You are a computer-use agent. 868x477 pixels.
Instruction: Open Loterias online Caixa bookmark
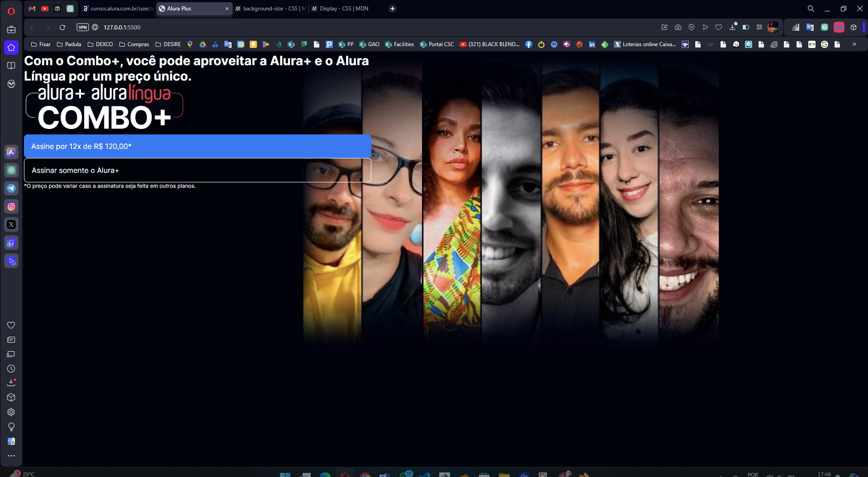[x=645, y=44]
